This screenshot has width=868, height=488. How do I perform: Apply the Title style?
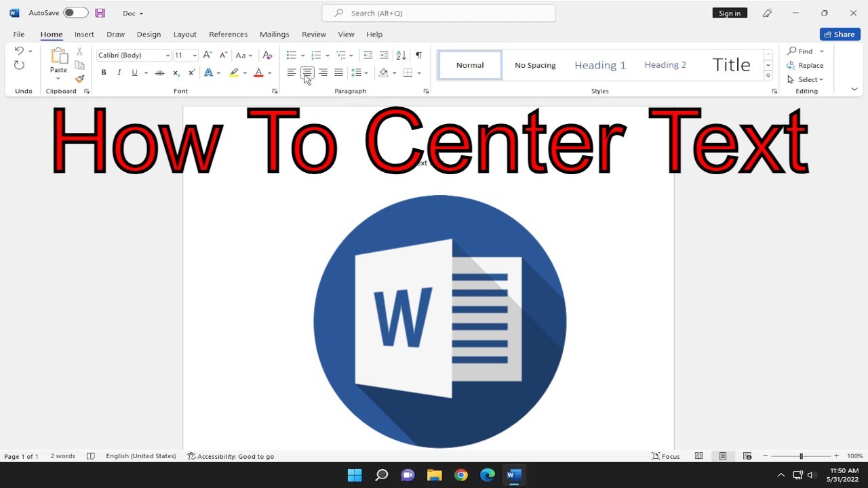pyautogui.click(x=731, y=65)
